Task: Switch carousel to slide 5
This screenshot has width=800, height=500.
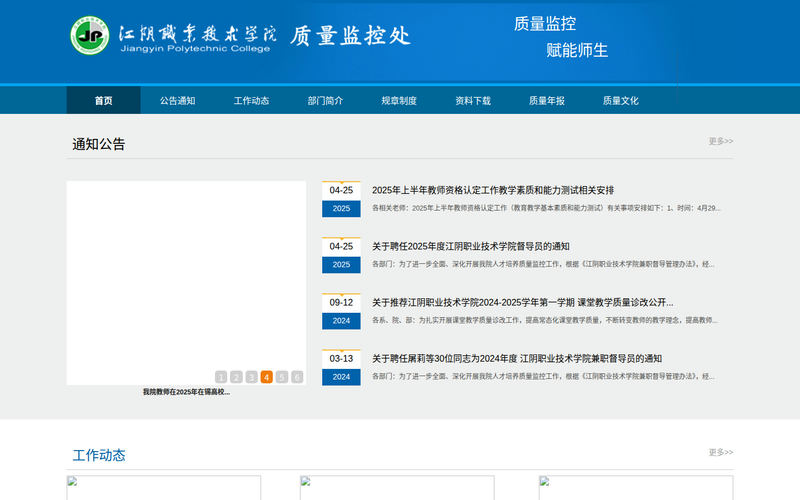Action: [282, 377]
